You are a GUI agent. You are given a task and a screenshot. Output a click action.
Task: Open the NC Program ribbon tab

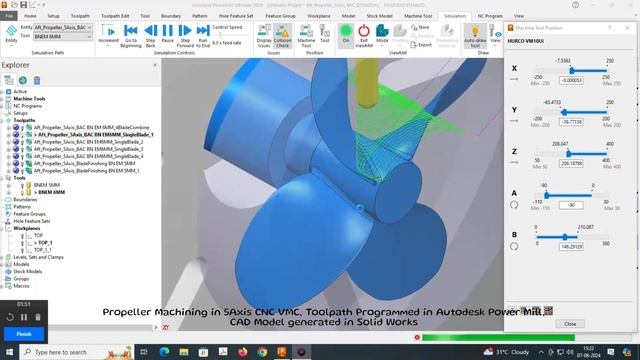click(x=490, y=16)
